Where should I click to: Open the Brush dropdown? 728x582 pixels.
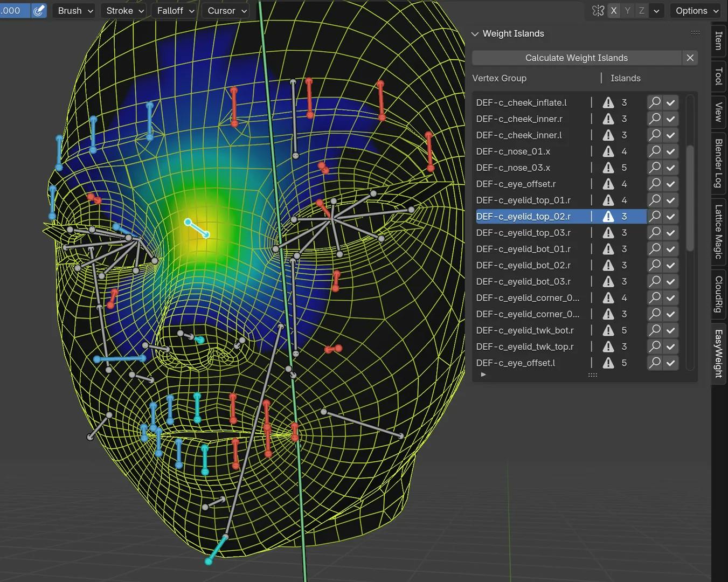pos(75,11)
